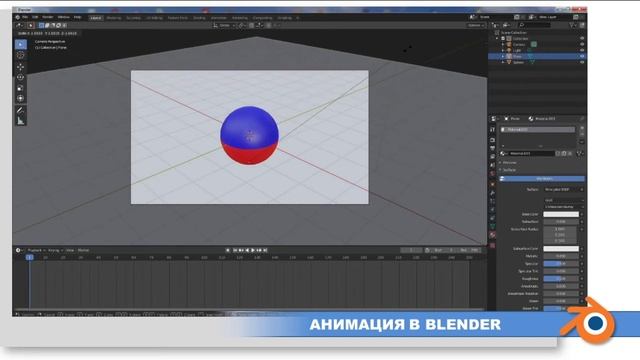Click the material browse sphere icon

(504, 153)
